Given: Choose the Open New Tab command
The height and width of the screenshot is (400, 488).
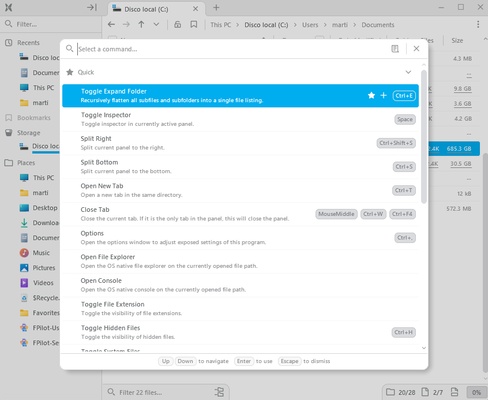Looking at the screenshot, I should coord(240,190).
